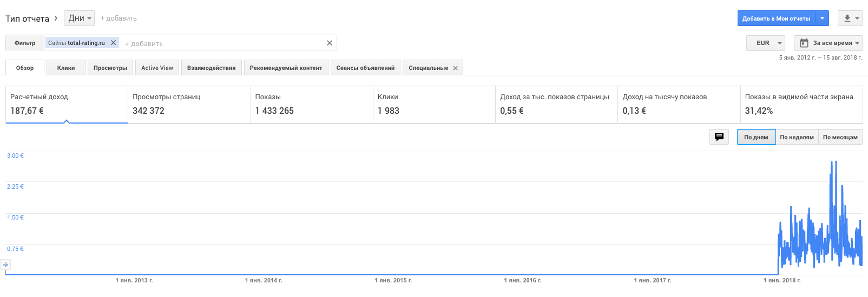The image size is (868, 297).
Task: Switch to the Клики tab
Action: point(66,68)
